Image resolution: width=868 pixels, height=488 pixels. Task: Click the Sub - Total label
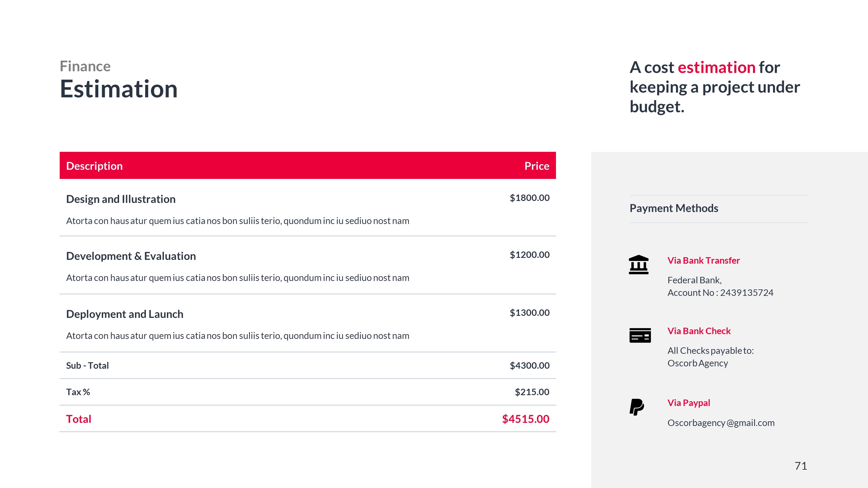[88, 365]
